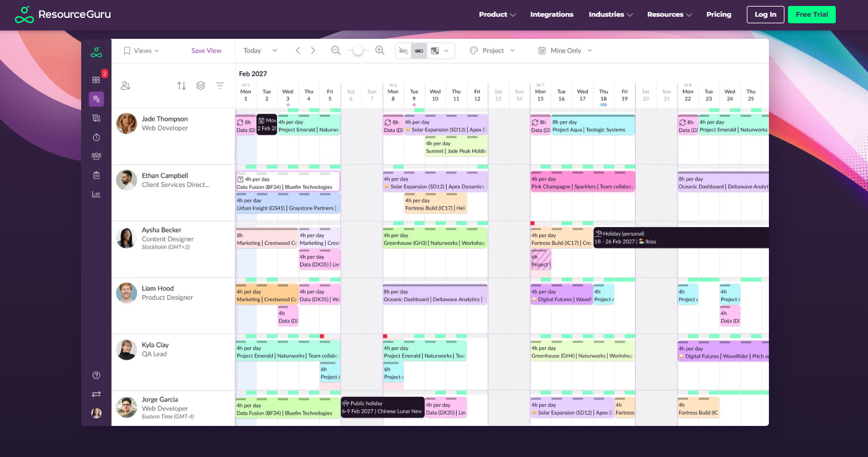Open the help question mark icon
This screenshot has height=457, width=868.
tap(96, 375)
